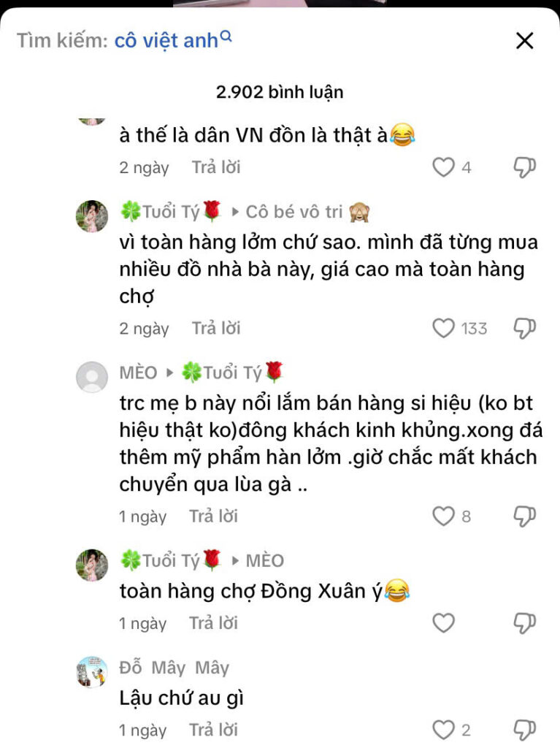The height and width of the screenshot is (748, 560).
Task: Dislike the 'Lậu chứ au gì' comment
Action: (524, 730)
